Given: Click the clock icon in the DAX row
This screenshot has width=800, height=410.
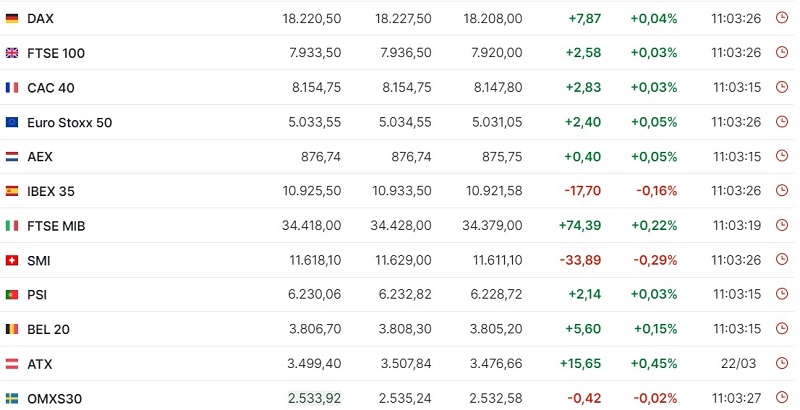Looking at the screenshot, I should coord(782,18).
